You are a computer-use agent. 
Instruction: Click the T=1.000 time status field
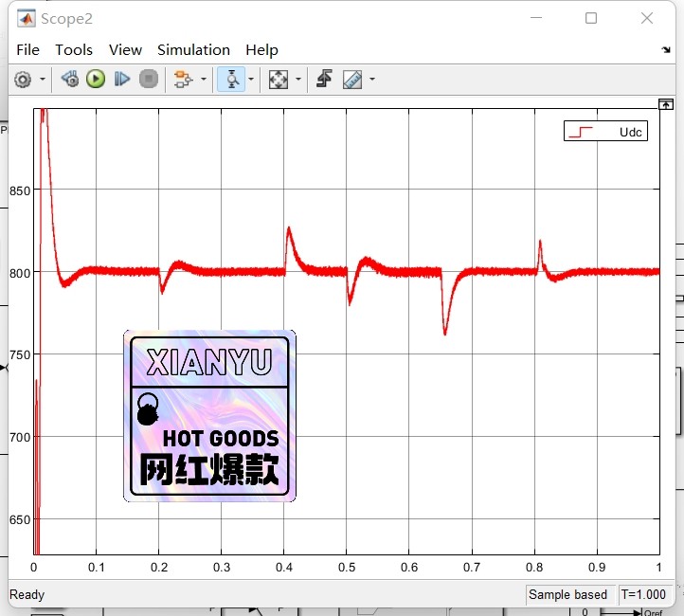645,594
